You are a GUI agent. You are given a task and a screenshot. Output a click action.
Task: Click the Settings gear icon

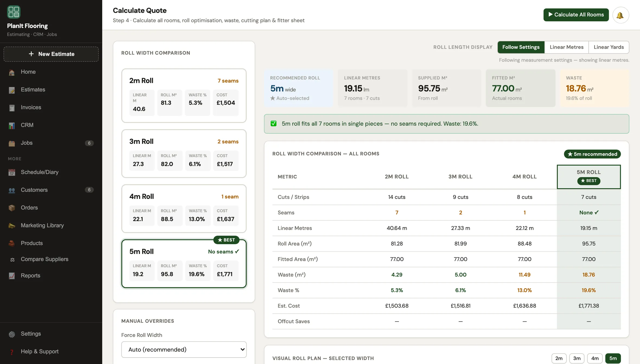(12, 334)
